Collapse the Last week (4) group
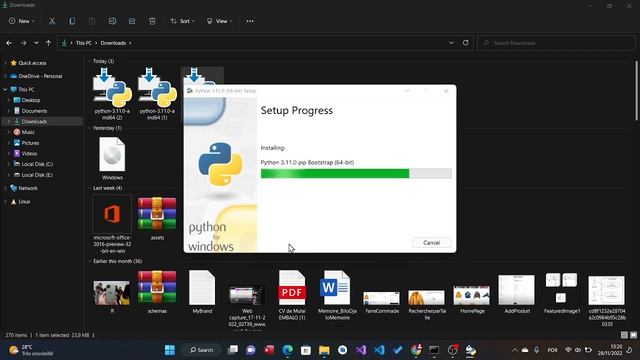 click(90, 188)
